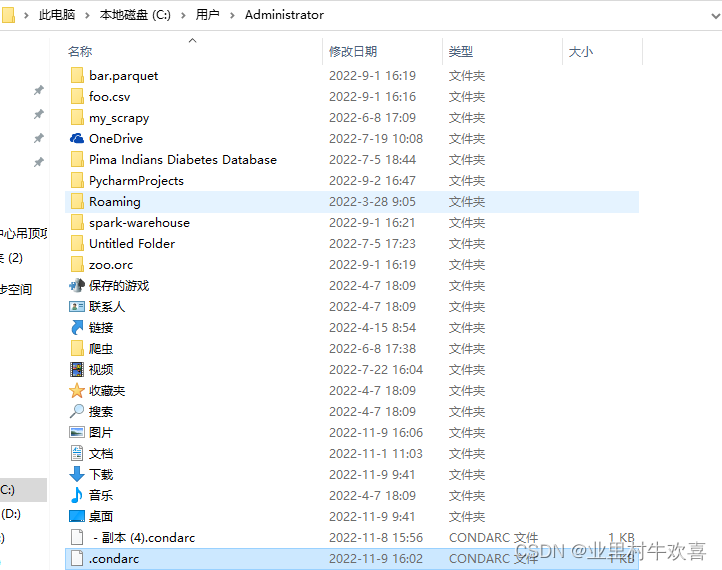Image resolution: width=722 pixels, height=570 pixels.
Task: Select the 视频 film icon
Action: [x=77, y=370]
